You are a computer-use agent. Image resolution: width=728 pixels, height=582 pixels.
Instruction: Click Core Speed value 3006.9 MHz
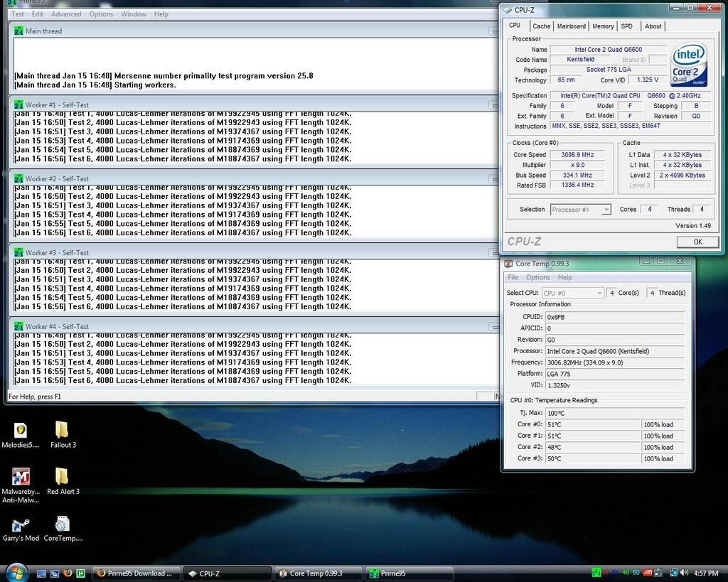click(x=577, y=154)
